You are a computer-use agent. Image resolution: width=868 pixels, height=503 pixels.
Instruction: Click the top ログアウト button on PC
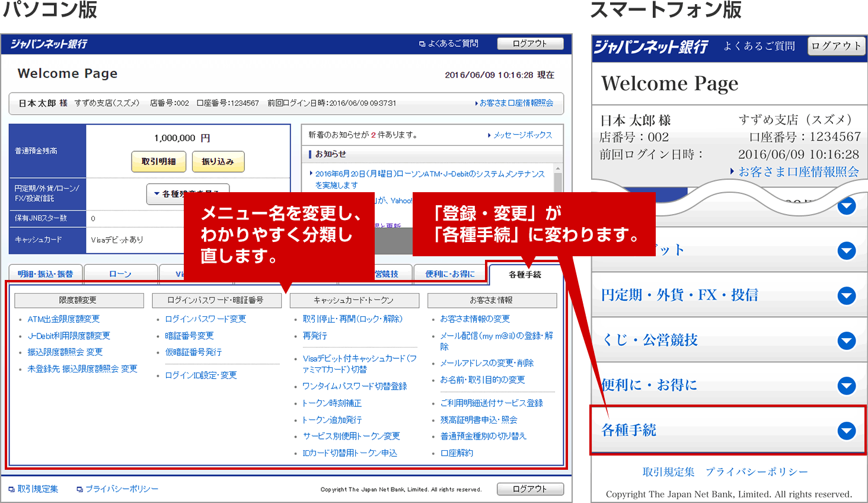pos(529,44)
